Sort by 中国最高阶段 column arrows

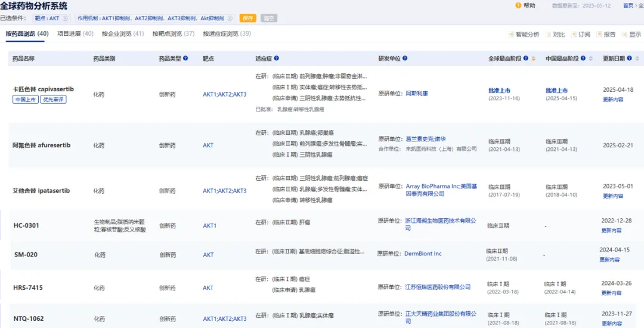(x=592, y=58)
